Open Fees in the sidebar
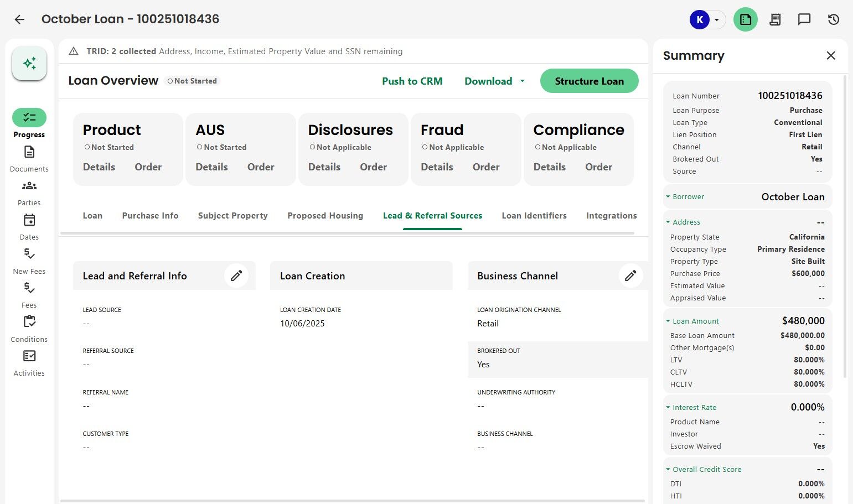The image size is (853, 504). coord(29,295)
